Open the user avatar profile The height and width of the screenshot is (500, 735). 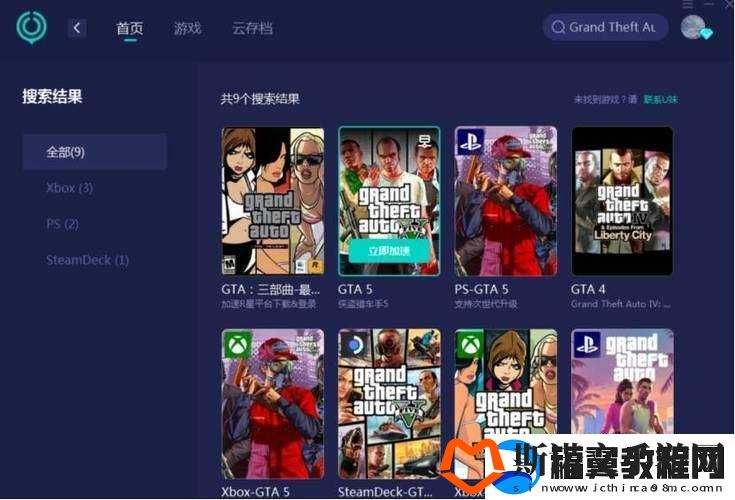(693, 27)
